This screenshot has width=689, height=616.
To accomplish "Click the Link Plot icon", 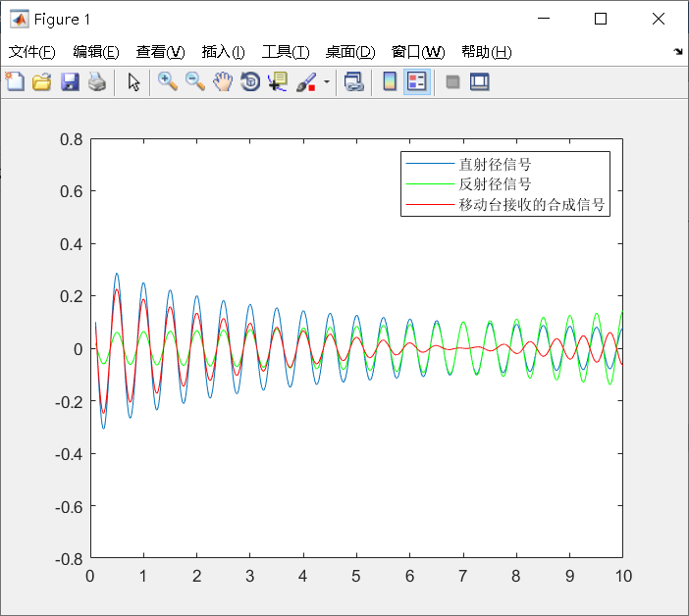I will pyautogui.click(x=353, y=82).
